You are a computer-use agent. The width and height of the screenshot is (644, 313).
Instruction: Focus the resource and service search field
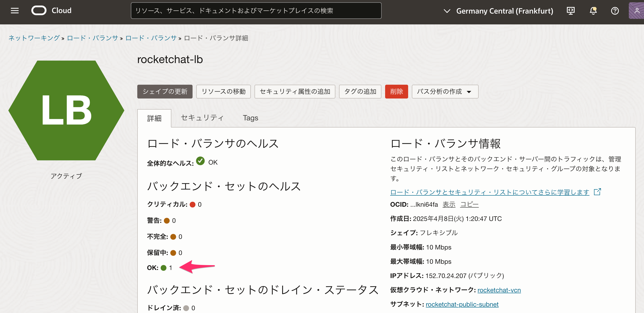(256, 11)
